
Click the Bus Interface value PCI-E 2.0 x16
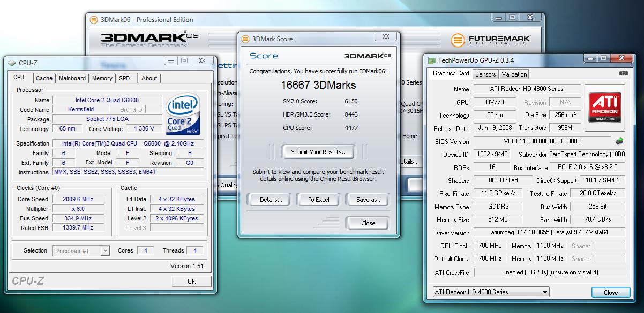(588, 167)
